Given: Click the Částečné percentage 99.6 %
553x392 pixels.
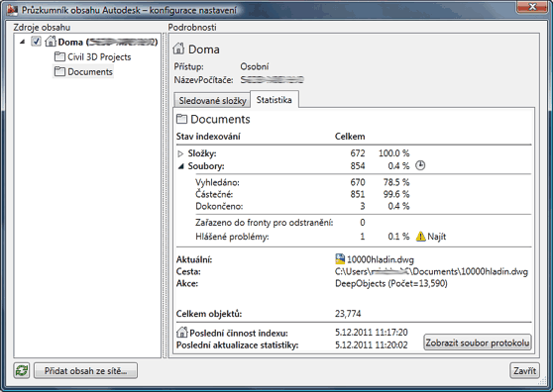Looking at the screenshot, I should [396, 194].
